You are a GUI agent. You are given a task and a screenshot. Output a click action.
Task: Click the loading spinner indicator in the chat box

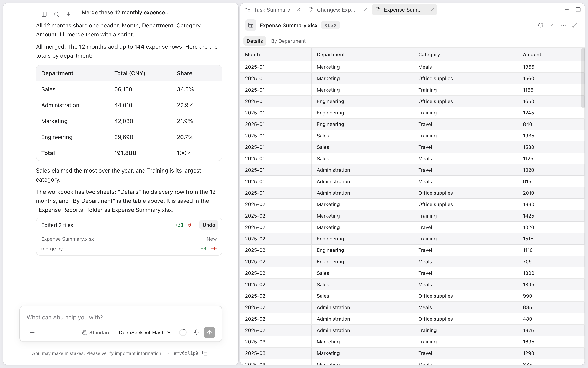tap(183, 332)
